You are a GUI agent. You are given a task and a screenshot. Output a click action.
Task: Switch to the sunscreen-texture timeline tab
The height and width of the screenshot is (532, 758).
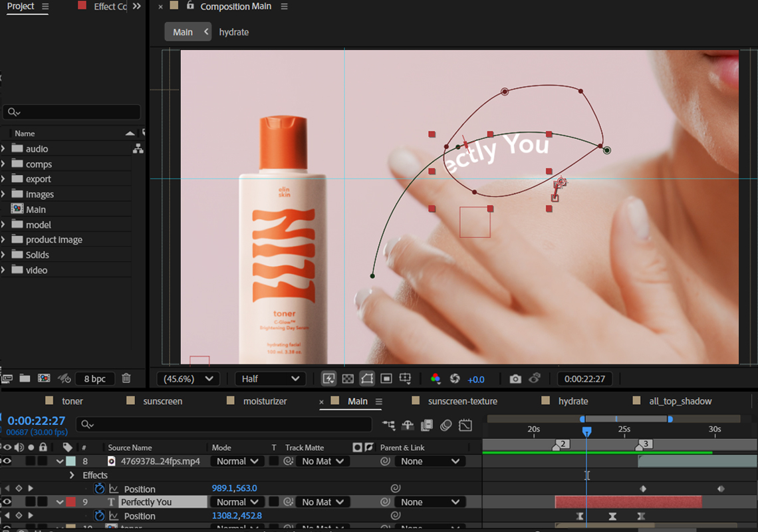pyautogui.click(x=462, y=401)
